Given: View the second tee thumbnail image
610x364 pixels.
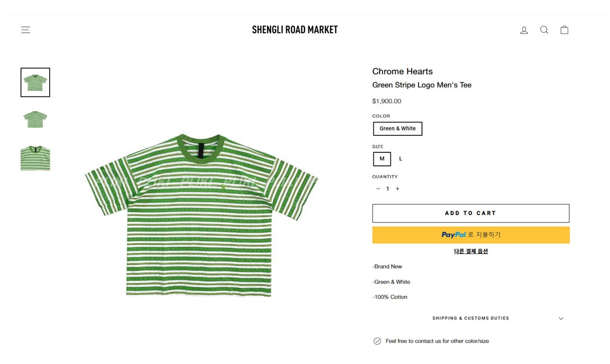Looking at the screenshot, I should coord(35,120).
